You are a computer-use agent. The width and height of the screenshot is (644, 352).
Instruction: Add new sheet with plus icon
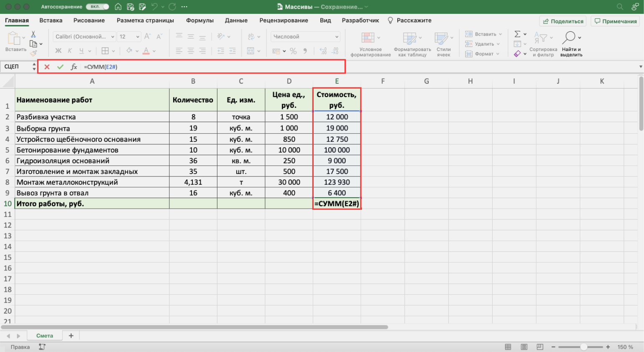[x=71, y=336]
